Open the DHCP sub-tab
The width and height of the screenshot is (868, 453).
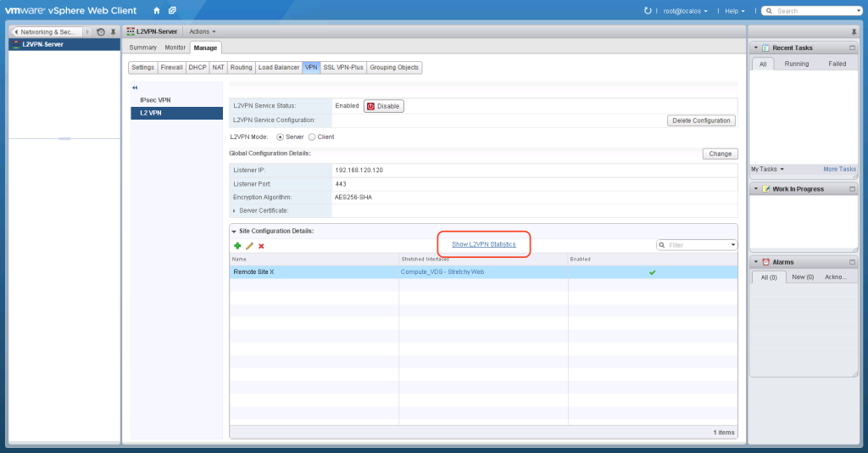coord(197,68)
